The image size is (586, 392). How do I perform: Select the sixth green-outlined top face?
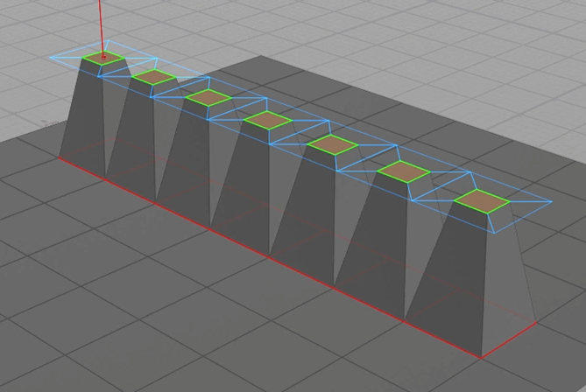point(404,171)
